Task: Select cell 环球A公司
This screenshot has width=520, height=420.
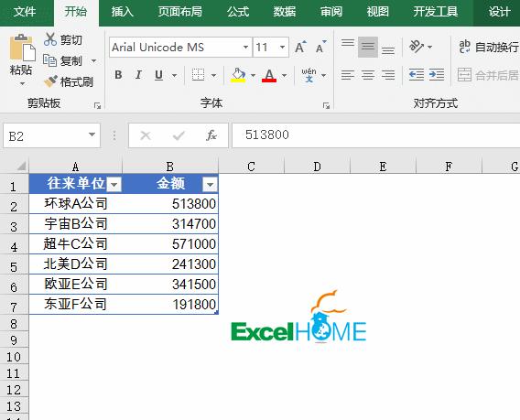Action: pyautogui.click(x=76, y=204)
